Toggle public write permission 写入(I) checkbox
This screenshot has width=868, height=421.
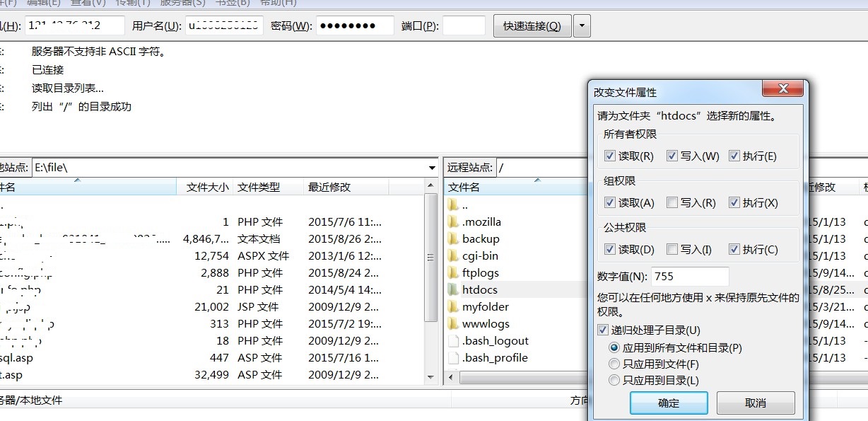[672, 250]
